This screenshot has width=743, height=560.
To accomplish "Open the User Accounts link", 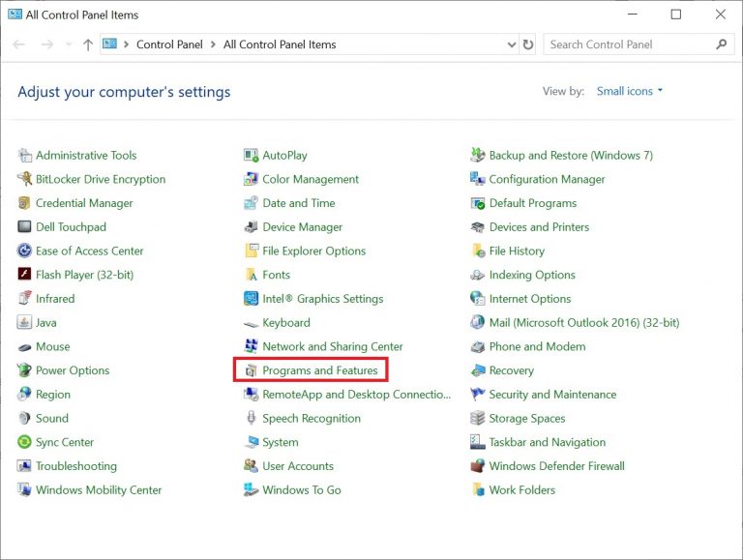I will [x=298, y=466].
